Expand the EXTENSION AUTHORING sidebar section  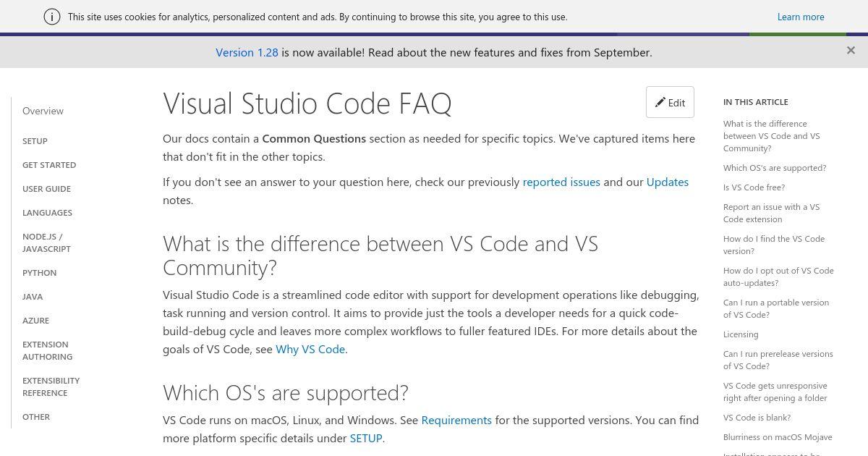47,350
